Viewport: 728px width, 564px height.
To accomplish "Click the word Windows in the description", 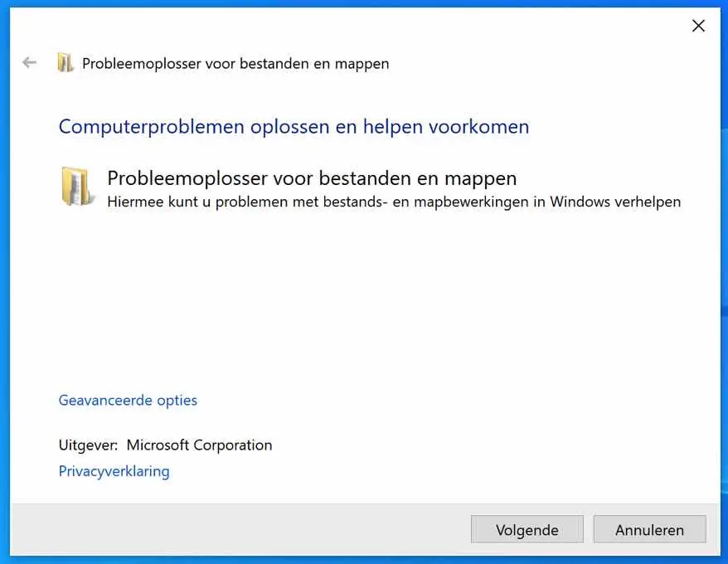I will (x=580, y=202).
